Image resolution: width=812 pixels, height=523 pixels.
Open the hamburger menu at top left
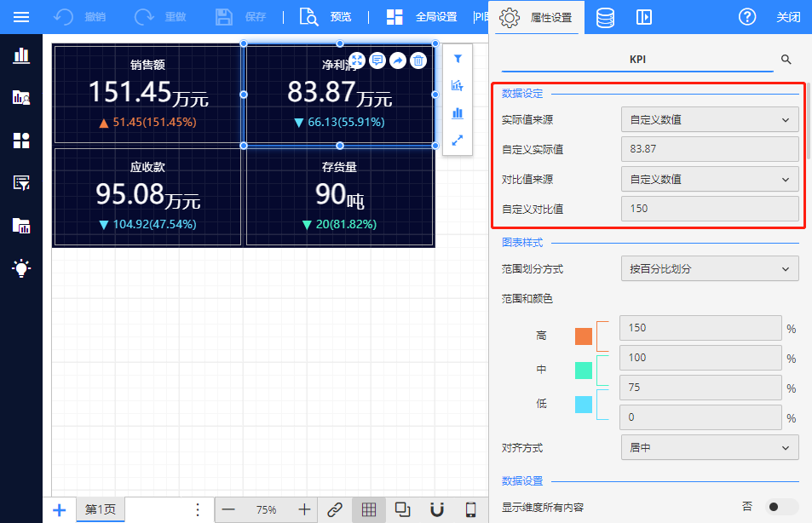[21, 17]
